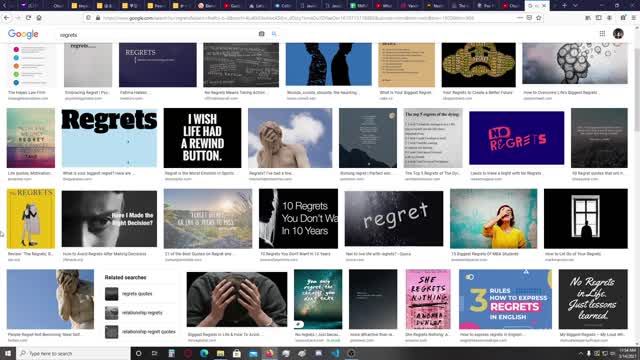
Task: Click the search by image camera icon
Action: [x=262, y=34]
